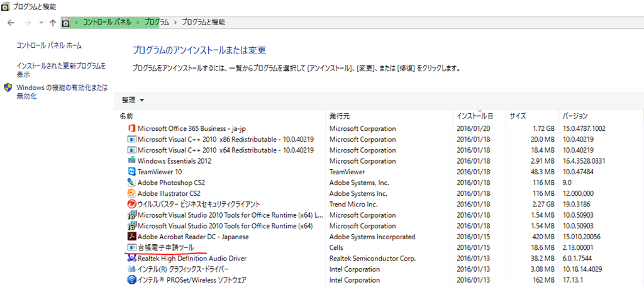Click the Realtek High Definition Audio Driver icon
The image size is (644, 287).
131,258
